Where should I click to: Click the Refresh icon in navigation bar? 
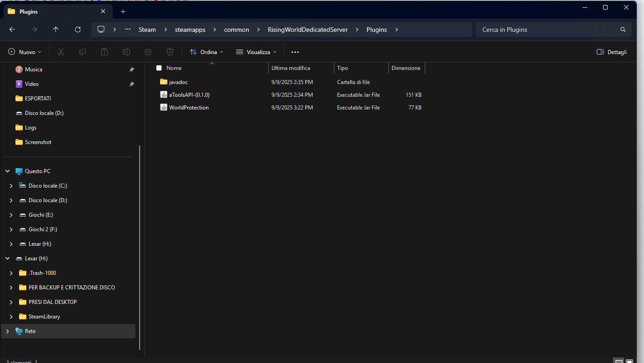pyautogui.click(x=78, y=30)
